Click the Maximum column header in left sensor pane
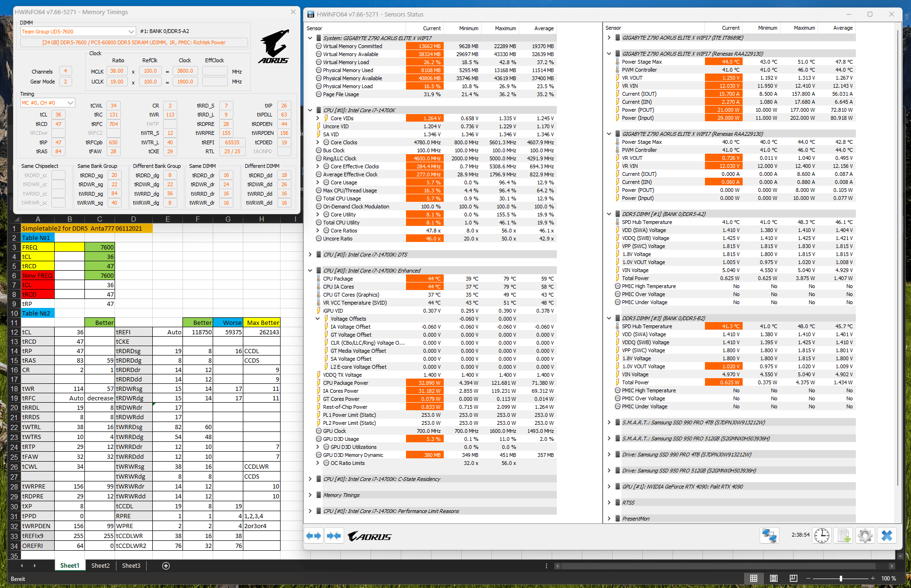Viewport: 911px width, 588px height. (500, 28)
